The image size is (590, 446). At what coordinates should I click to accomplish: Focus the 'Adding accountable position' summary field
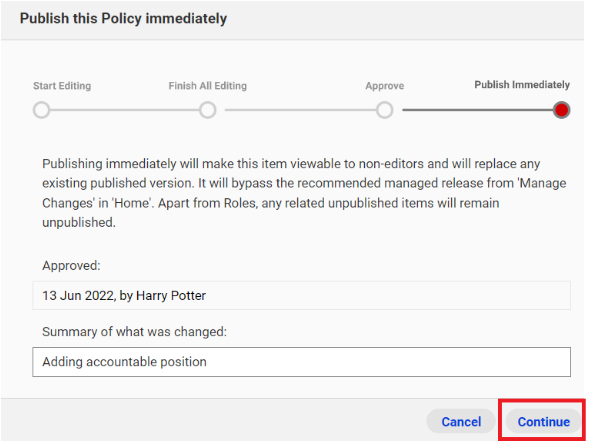301,362
